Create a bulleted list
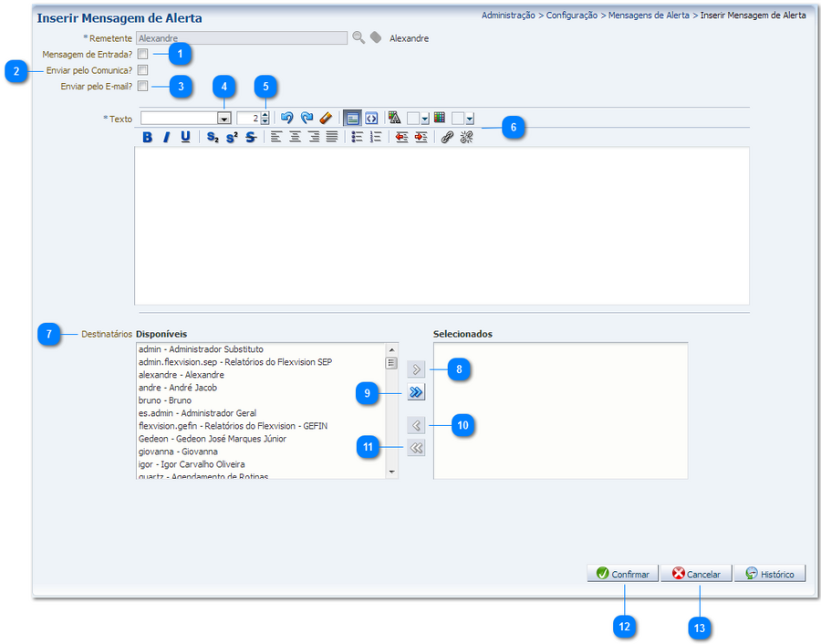 tap(358, 138)
